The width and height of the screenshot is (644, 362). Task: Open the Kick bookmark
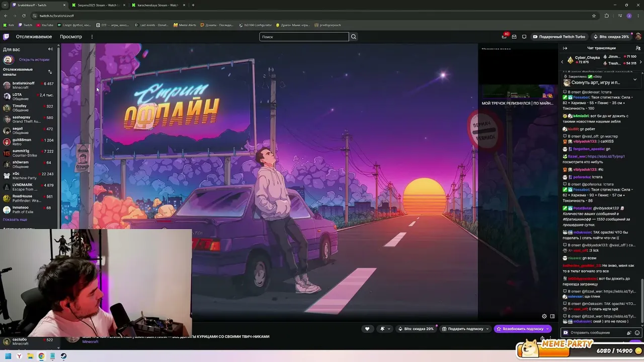click(x=9, y=25)
